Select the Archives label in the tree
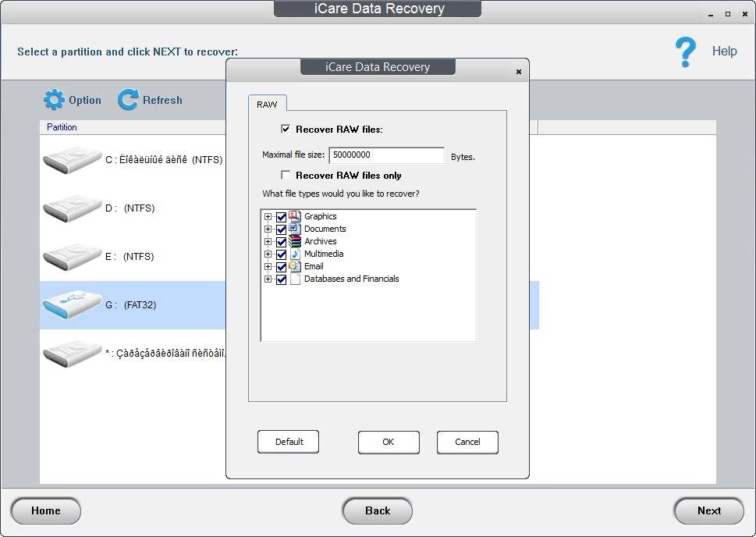 [320, 241]
